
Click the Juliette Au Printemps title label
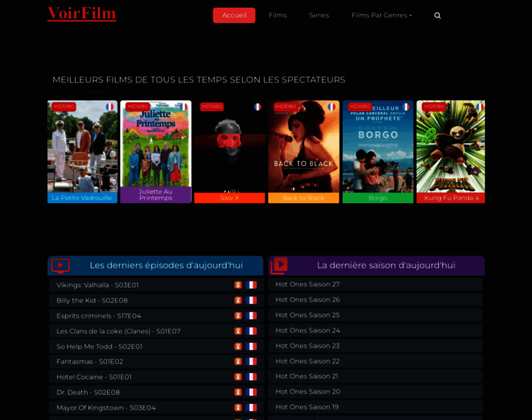click(155, 195)
